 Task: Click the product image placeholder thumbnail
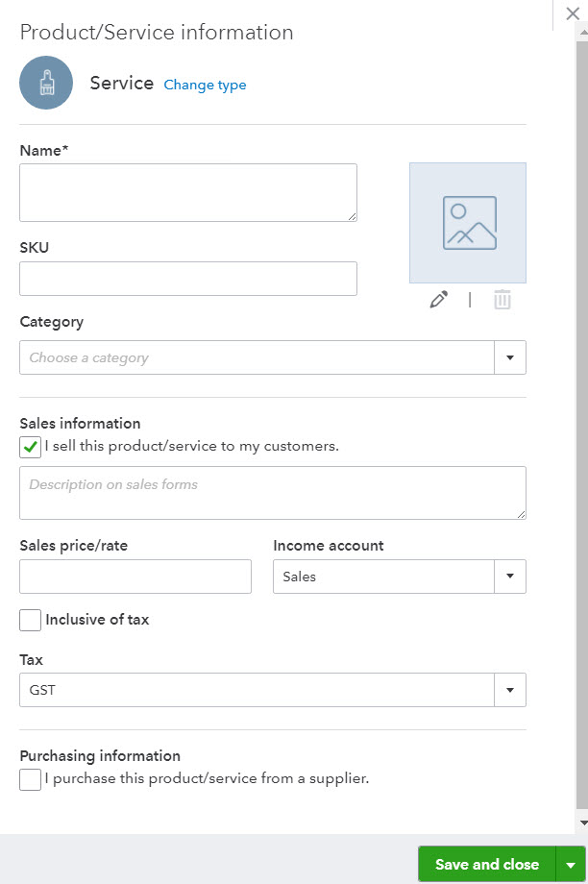click(467, 223)
